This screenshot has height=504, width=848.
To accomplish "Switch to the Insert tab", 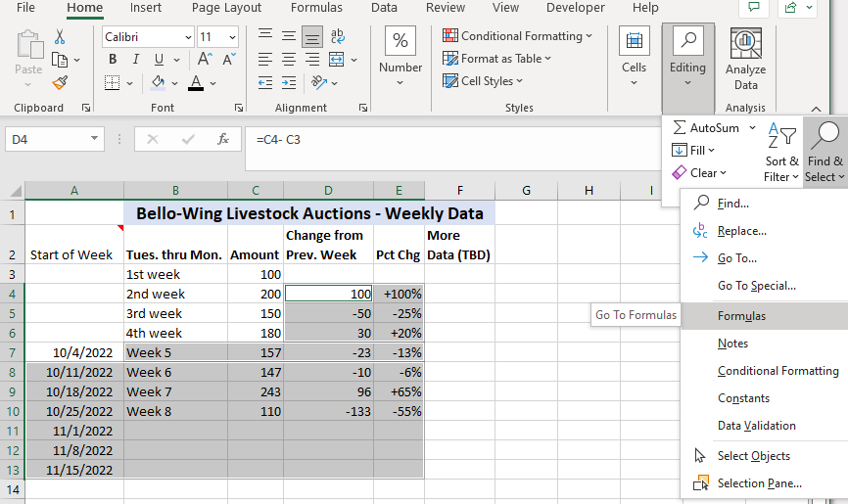I will point(146,8).
